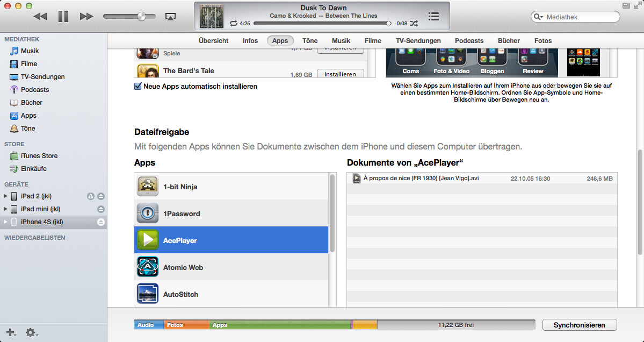Open the gear actions menu

[32, 332]
